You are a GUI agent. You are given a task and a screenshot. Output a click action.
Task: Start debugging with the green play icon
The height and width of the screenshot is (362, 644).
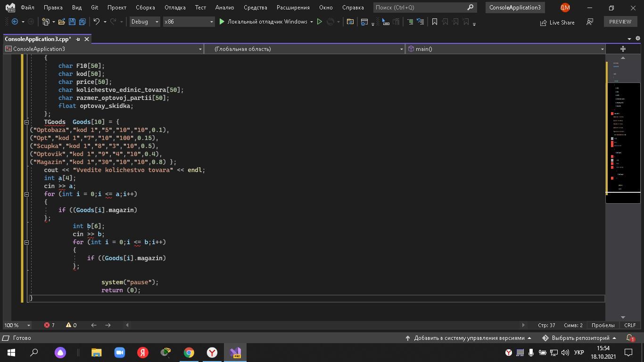click(222, 22)
